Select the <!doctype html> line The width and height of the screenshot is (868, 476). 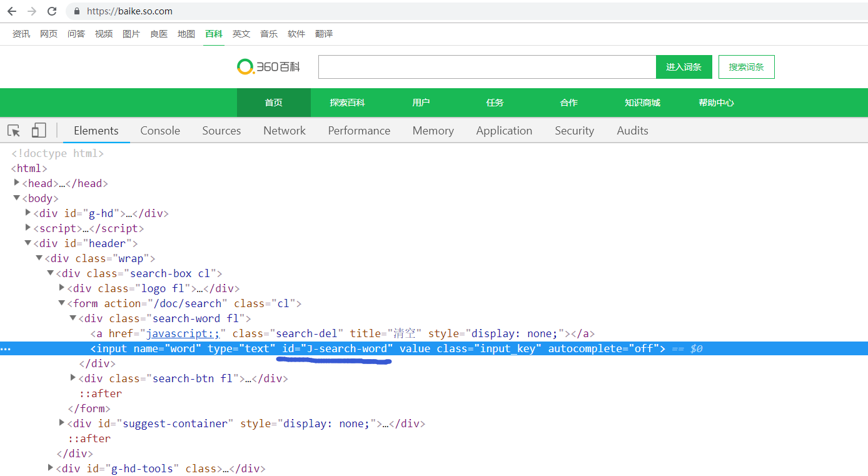coord(58,153)
